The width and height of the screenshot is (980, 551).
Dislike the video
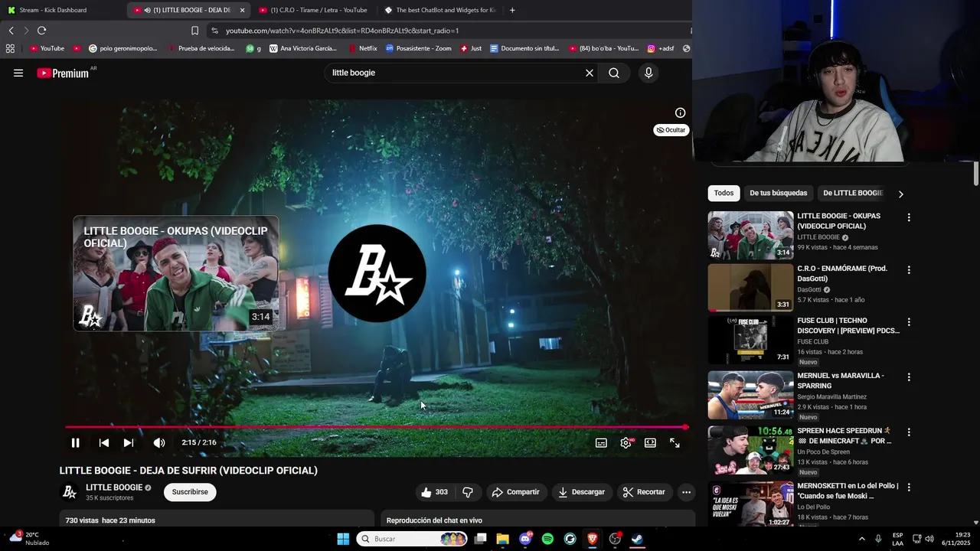(468, 492)
